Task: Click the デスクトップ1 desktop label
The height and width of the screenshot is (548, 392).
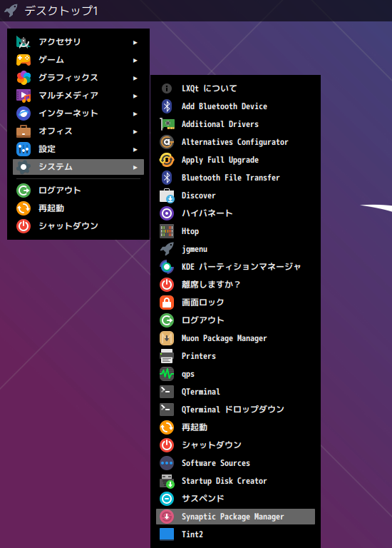Action: [x=61, y=11]
